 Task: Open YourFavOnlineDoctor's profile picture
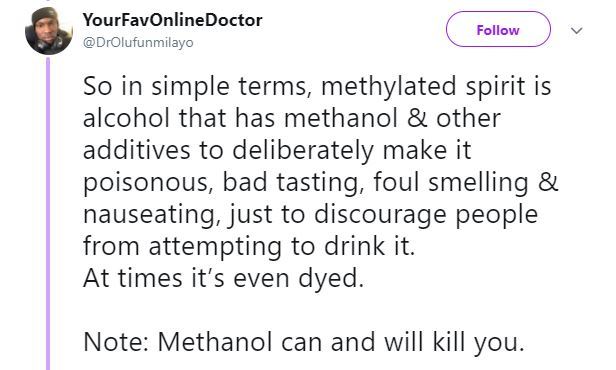49,31
